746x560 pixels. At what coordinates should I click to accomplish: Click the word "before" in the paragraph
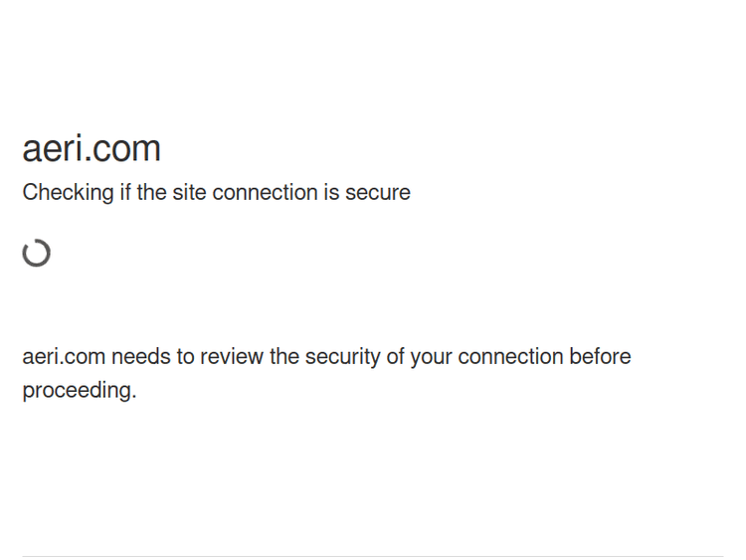click(x=600, y=357)
